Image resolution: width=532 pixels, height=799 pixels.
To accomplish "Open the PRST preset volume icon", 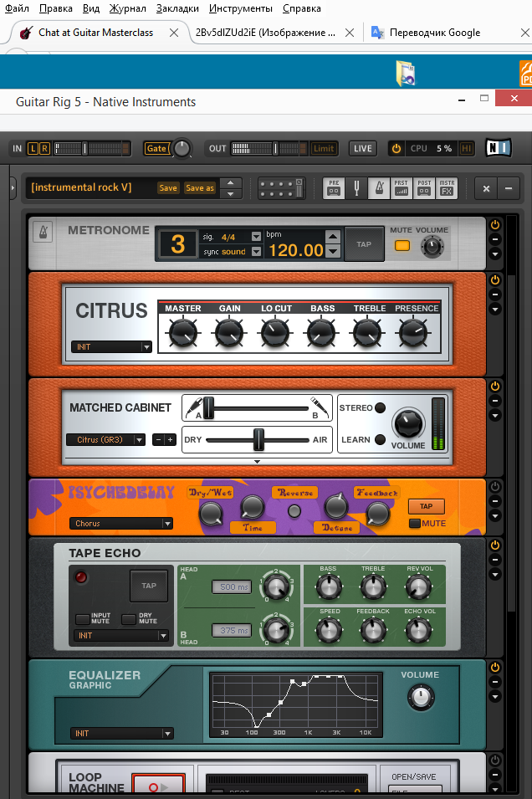I will [x=401, y=188].
